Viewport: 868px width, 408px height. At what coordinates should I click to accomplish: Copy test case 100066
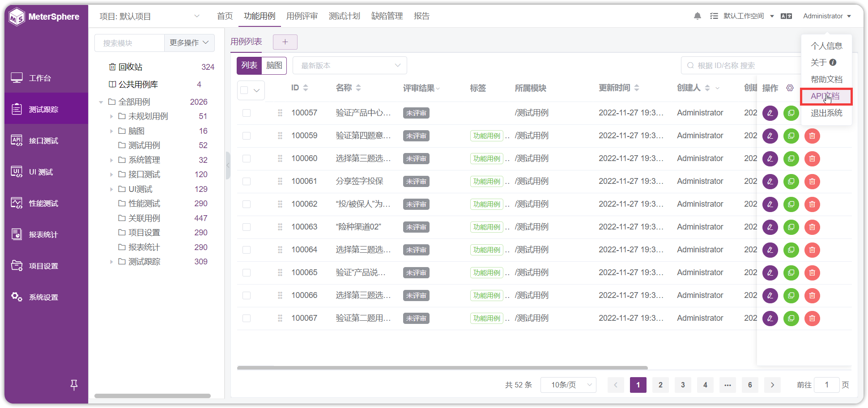[x=791, y=296]
